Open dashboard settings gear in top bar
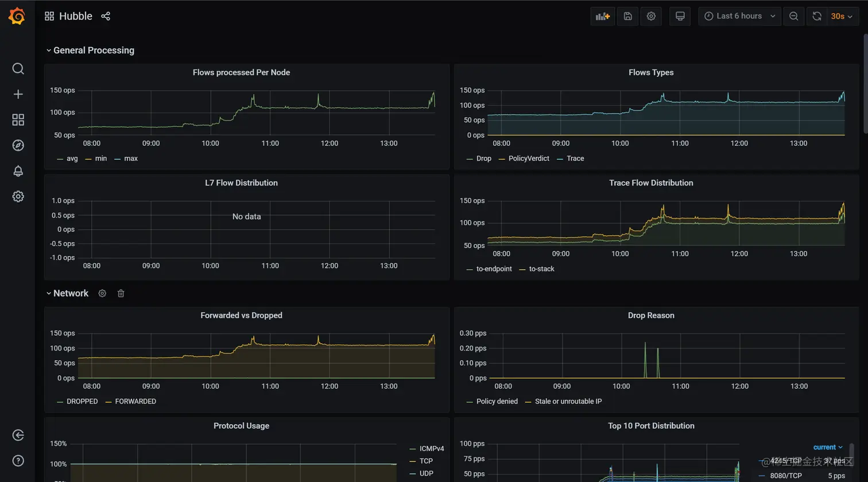 (651, 16)
